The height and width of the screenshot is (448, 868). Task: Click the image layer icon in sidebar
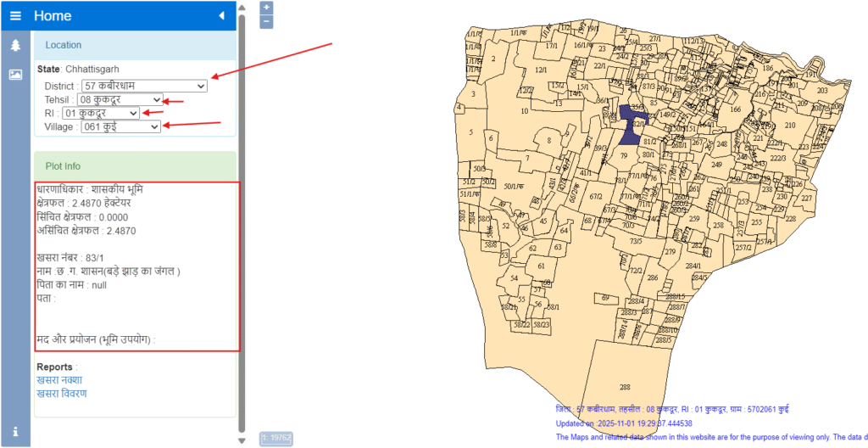15,75
